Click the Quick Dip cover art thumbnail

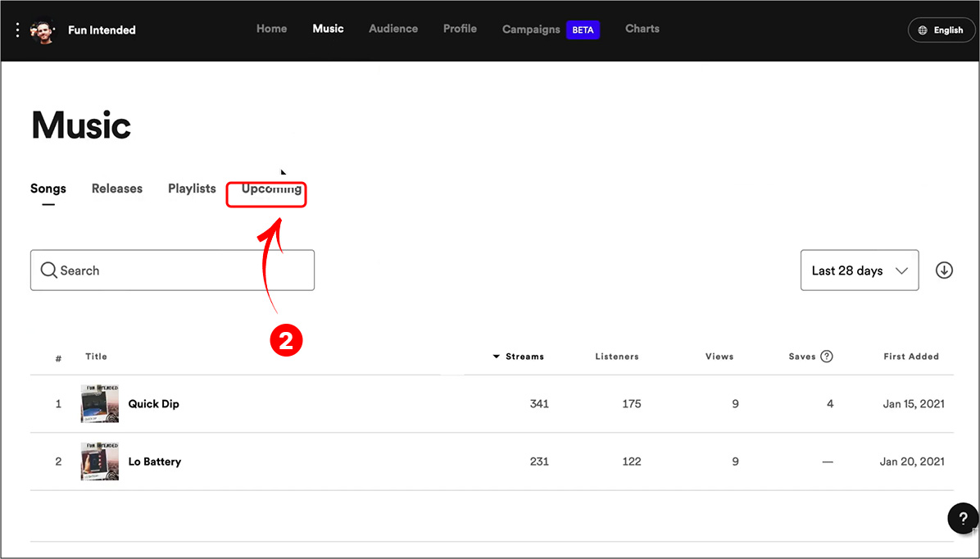click(99, 404)
